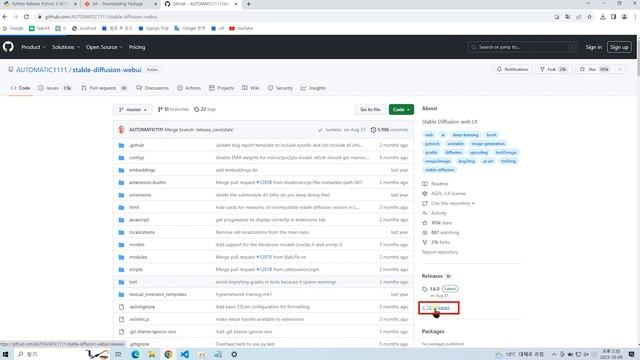Reload the page with refresh icon

pyautogui.click(x=26, y=17)
